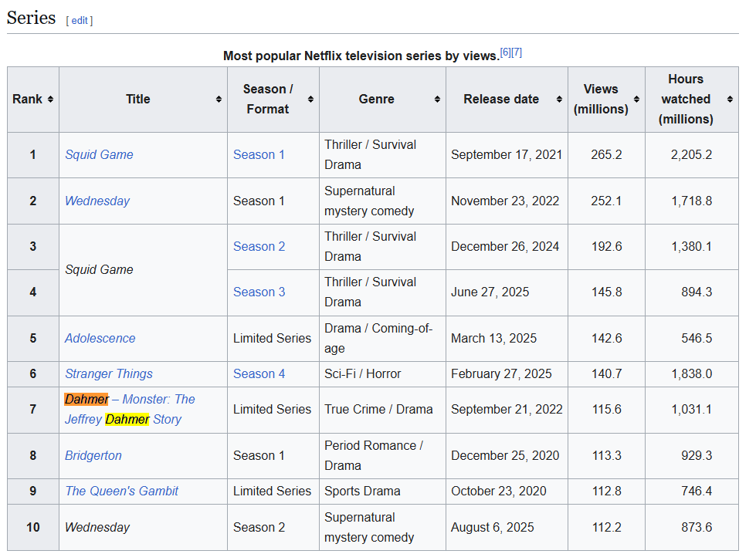This screenshot has width=756, height=554.
Task: Open Squid Game Season 3 link
Action: [259, 292]
